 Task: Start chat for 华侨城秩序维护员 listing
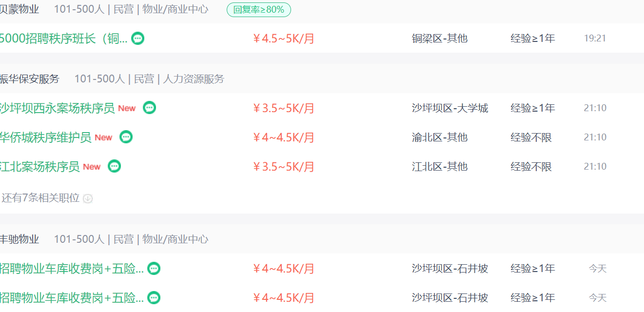126,137
